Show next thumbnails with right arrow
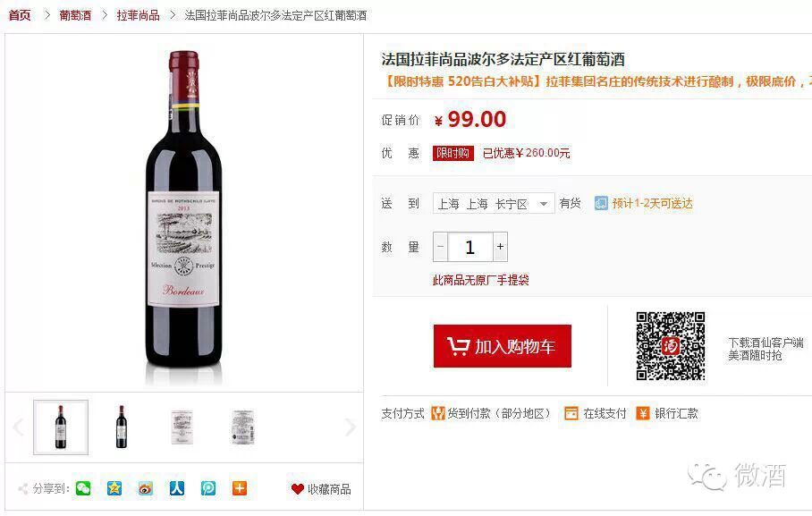Viewport: 812px width, 516px height. point(351,427)
